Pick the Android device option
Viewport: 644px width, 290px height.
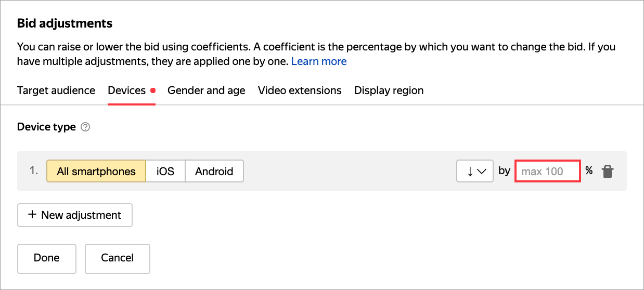click(x=214, y=172)
